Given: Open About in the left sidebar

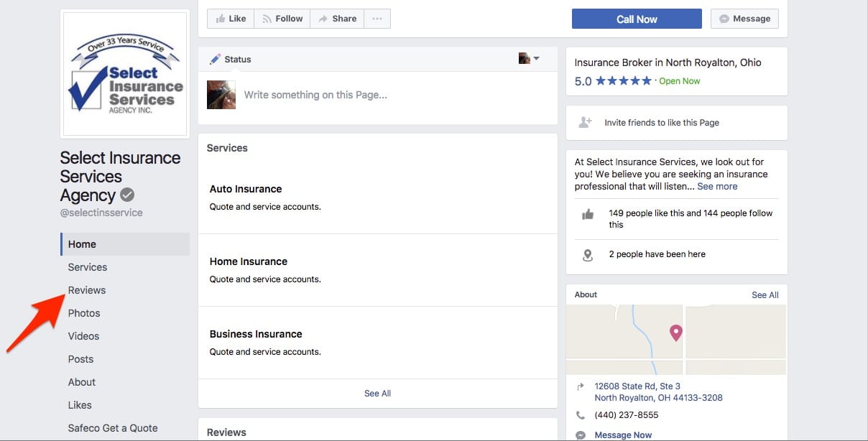Looking at the screenshot, I should click(x=82, y=382).
